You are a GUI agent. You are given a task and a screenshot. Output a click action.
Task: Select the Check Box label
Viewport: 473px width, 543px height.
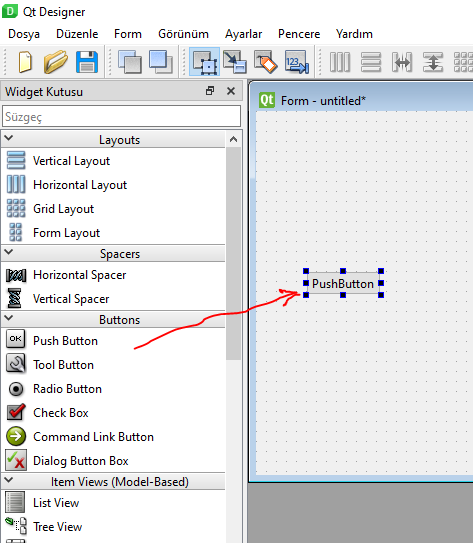pyautogui.click(x=61, y=413)
